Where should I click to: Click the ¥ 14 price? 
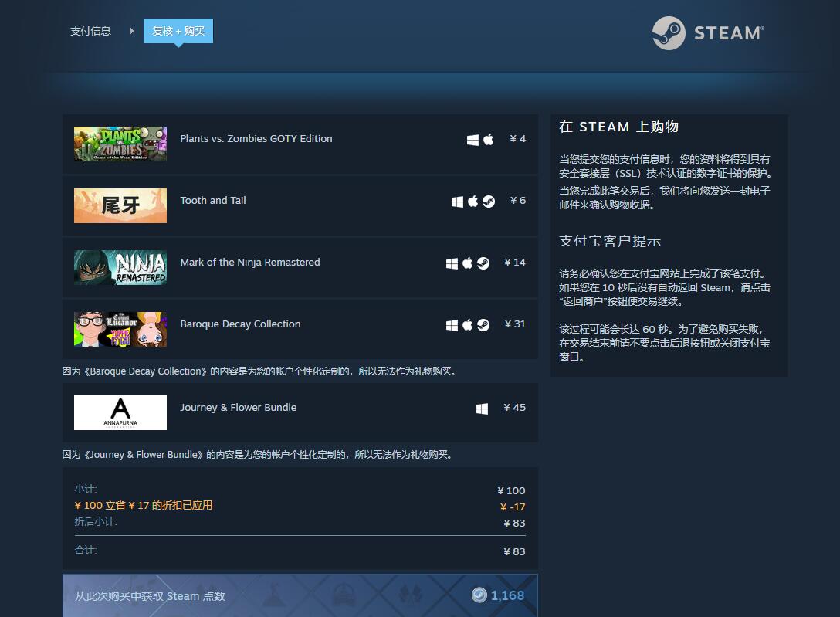[x=514, y=263]
